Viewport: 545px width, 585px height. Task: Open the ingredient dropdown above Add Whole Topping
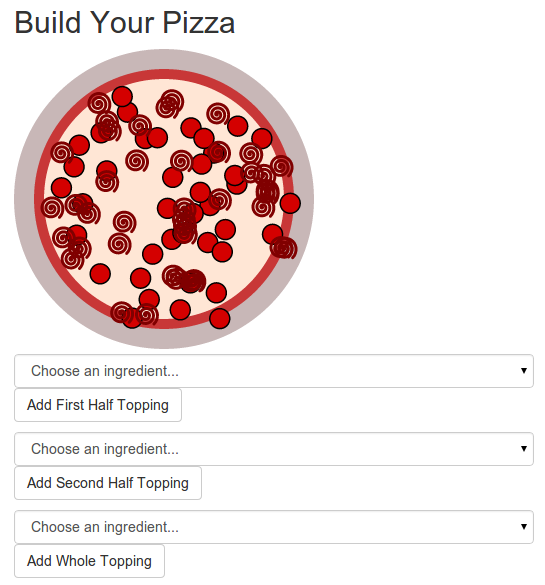[x=274, y=527]
